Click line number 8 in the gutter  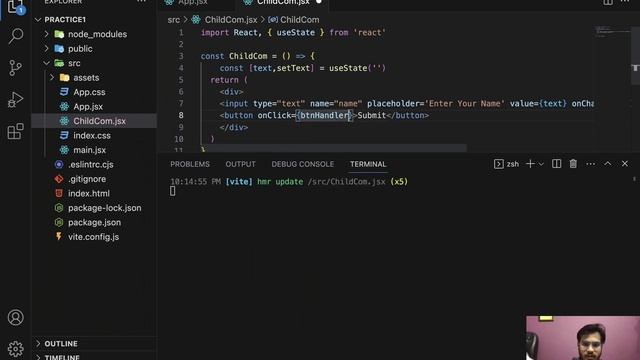(x=180, y=116)
